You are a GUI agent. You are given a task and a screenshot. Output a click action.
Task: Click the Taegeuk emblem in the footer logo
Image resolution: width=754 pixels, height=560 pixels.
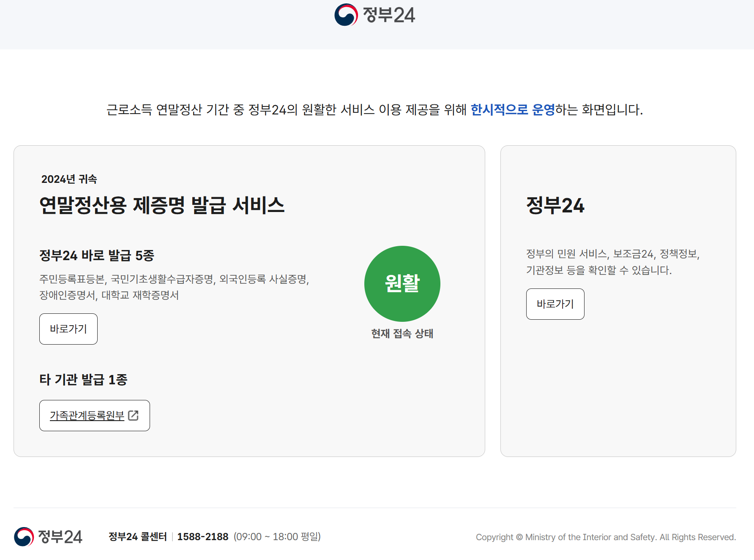(25, 536)
